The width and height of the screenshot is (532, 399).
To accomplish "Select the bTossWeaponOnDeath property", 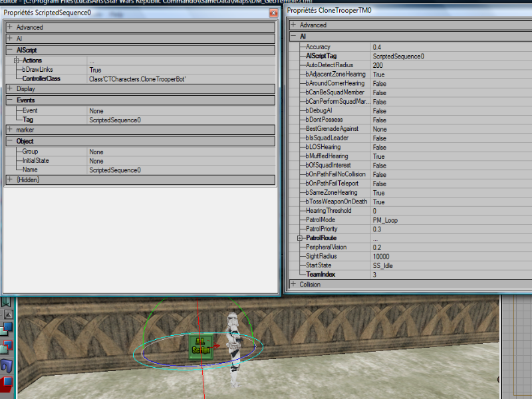I will (x=411, y=202).
